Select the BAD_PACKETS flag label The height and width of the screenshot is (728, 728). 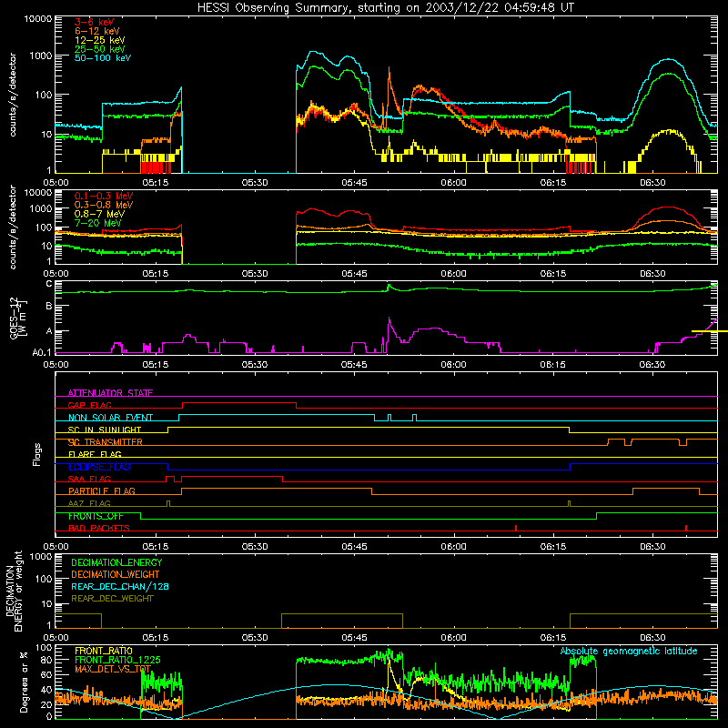[x=99, y=528]
